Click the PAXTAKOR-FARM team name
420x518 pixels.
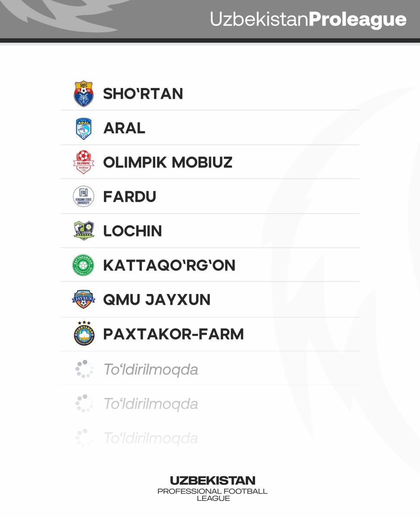pyautogui.click(x=173, y=334)
